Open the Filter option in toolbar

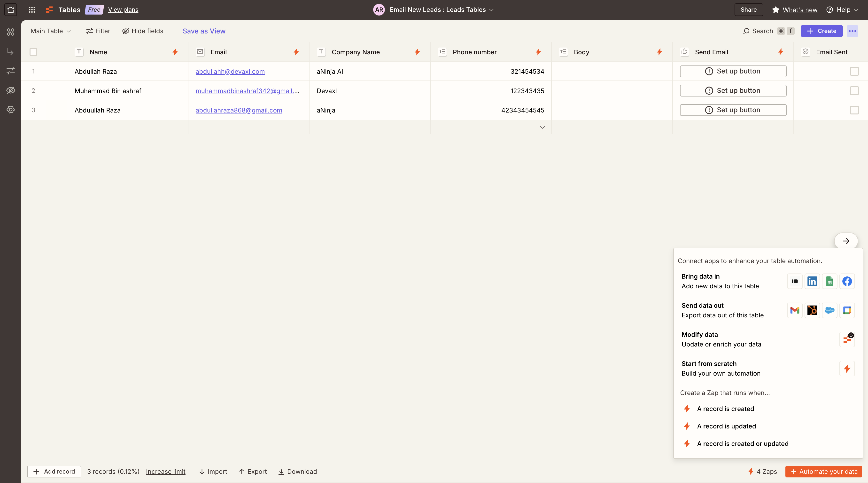(x=98, y=31)
